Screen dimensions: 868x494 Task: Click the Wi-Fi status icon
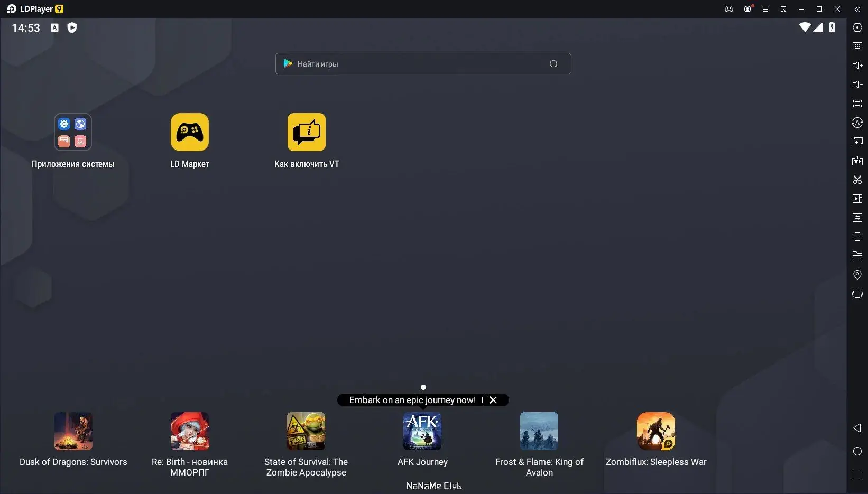[x=805, y=27]
